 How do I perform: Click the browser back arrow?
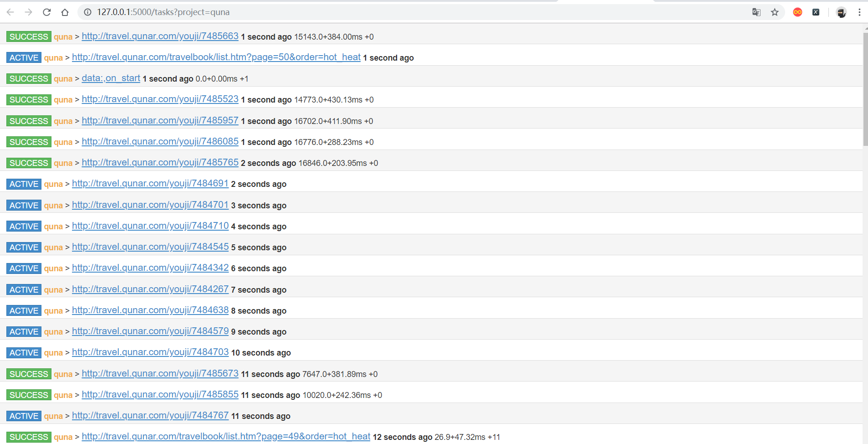point(10,12)
